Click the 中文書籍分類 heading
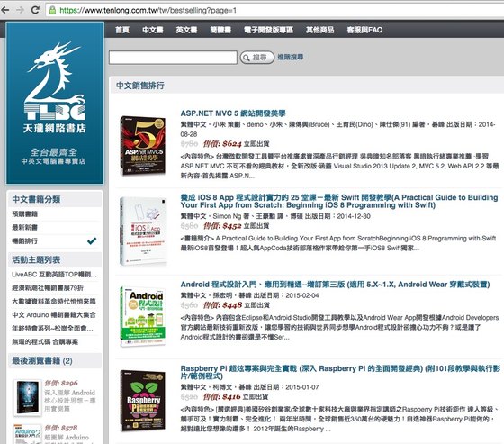This screenshot has width=504, height=444. pyautogui.click(x=36, y=199)
